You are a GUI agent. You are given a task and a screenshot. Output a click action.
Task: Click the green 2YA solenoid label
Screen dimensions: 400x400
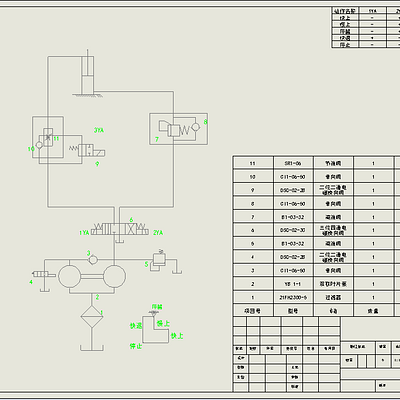click(x=158, y=233)
